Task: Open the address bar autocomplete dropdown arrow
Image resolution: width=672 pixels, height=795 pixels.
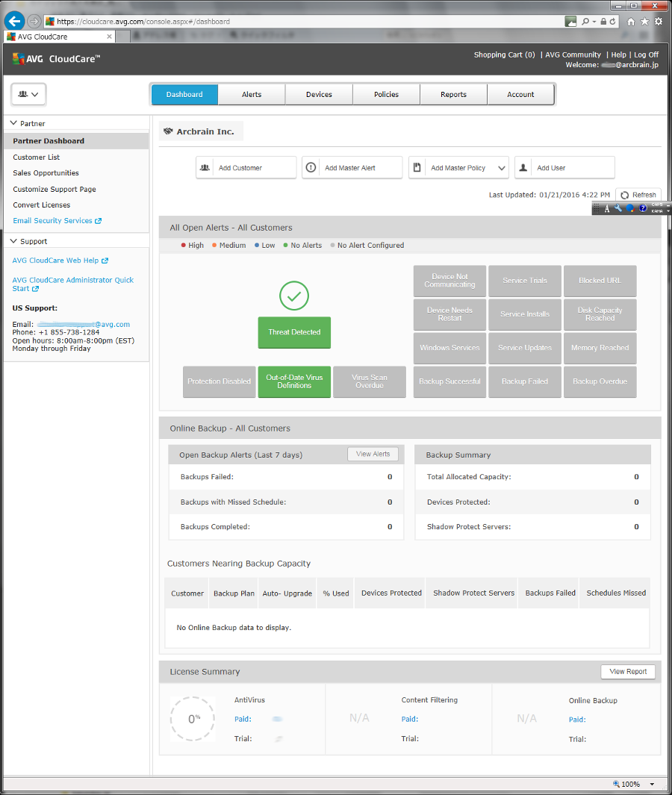Action: [x=594, y=22]
